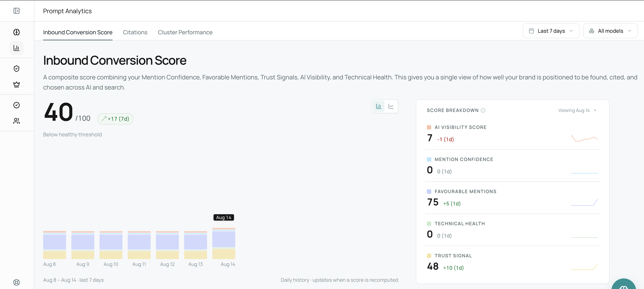
Task: Click the Trust Signal color swatch
Action: pyautogui.click(x=429, y=256)
